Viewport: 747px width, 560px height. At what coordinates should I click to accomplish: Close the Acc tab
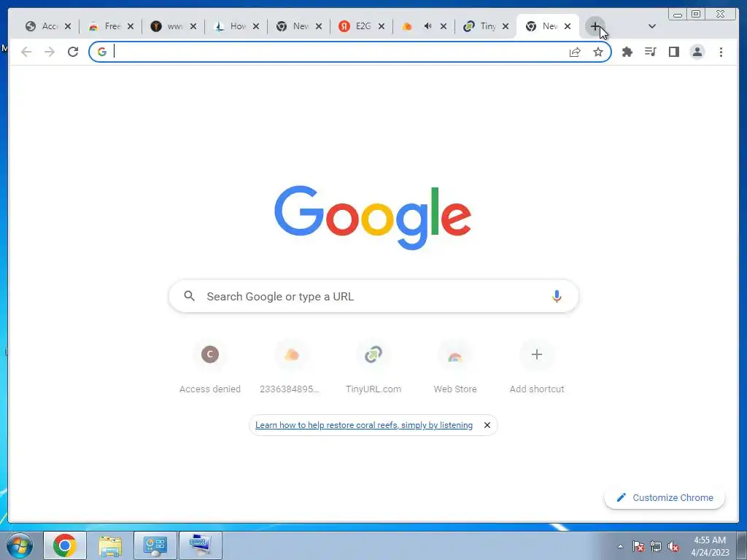pos(68,26)
